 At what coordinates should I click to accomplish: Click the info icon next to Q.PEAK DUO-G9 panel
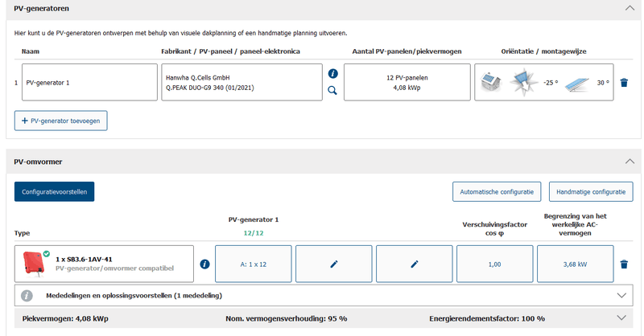pyautogui.click(x=332, y=73)
